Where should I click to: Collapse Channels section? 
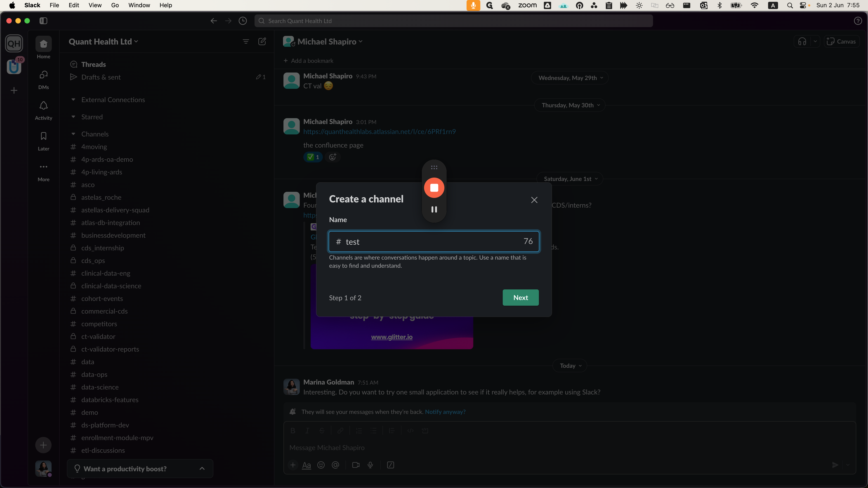point(73,134)
